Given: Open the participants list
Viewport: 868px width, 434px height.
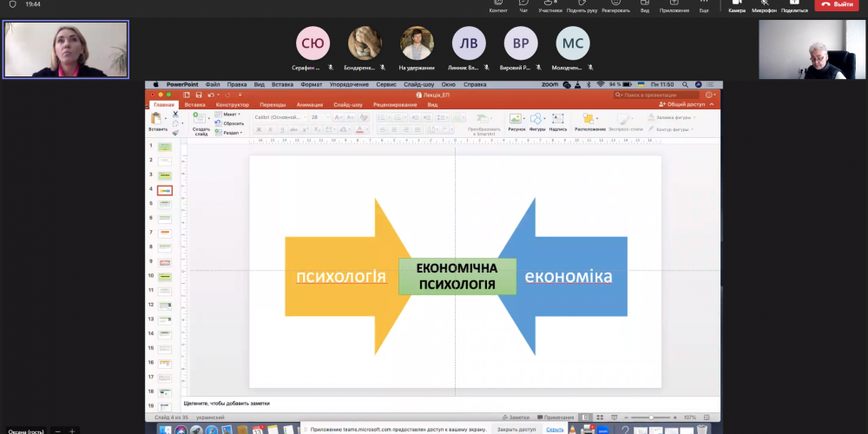Looking at the screenshot, I should click(x=550, y=3).
